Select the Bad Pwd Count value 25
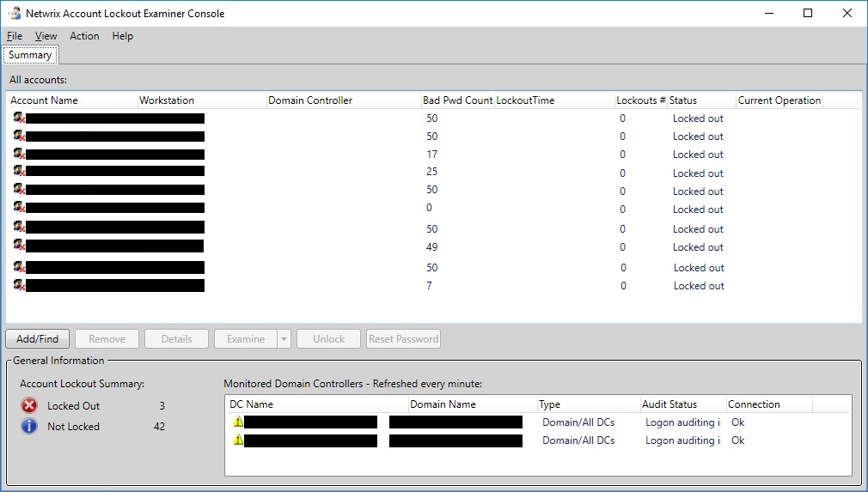 (431, 172)
